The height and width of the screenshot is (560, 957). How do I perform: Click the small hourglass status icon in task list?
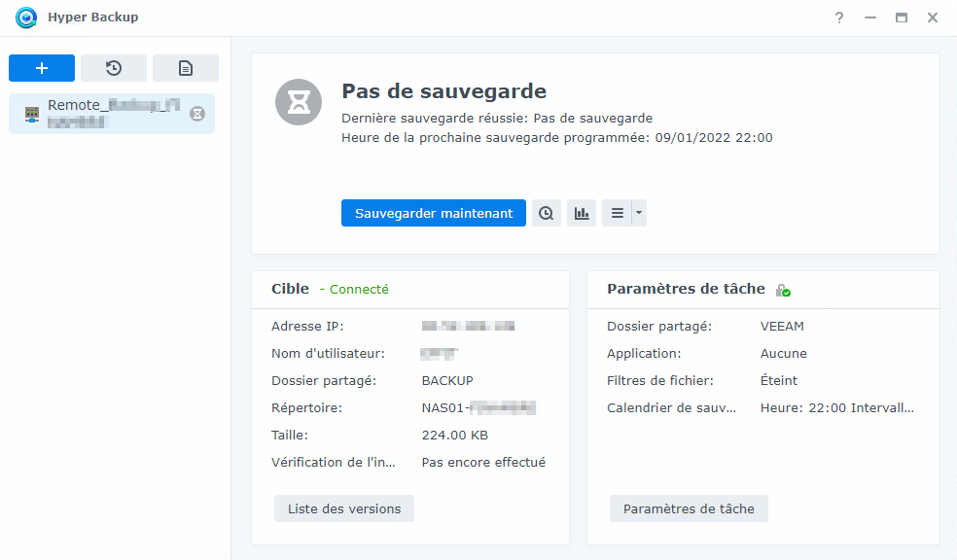click(x=197, y=114)
